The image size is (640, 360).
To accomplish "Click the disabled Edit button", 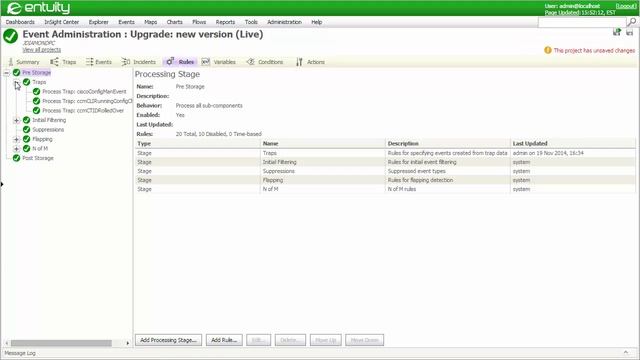I will (258, 340).
